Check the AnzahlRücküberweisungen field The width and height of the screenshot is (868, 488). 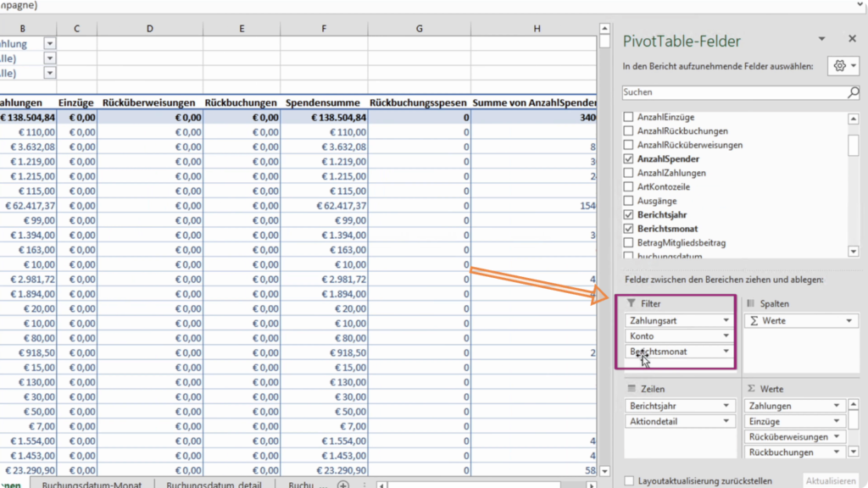pos(628,145)
